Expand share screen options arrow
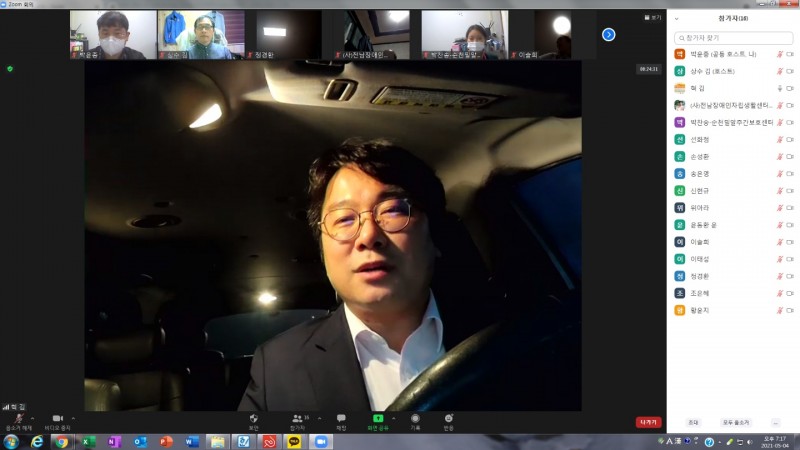 [x=393, y=418]
